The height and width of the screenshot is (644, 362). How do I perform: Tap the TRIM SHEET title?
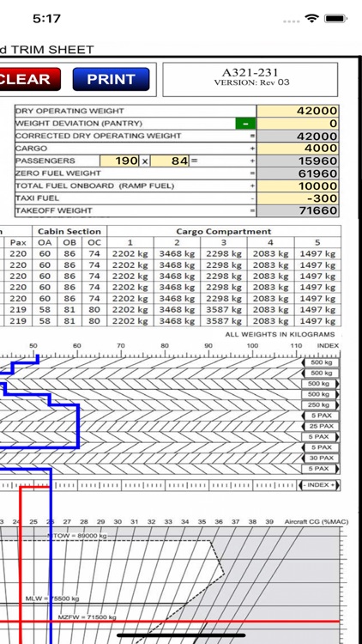click(x=52, y=50)
